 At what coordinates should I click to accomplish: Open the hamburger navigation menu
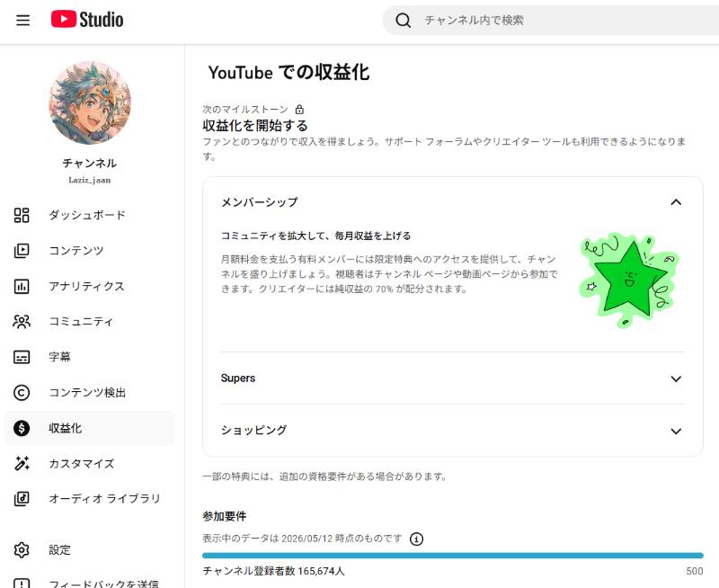point(23,20)
